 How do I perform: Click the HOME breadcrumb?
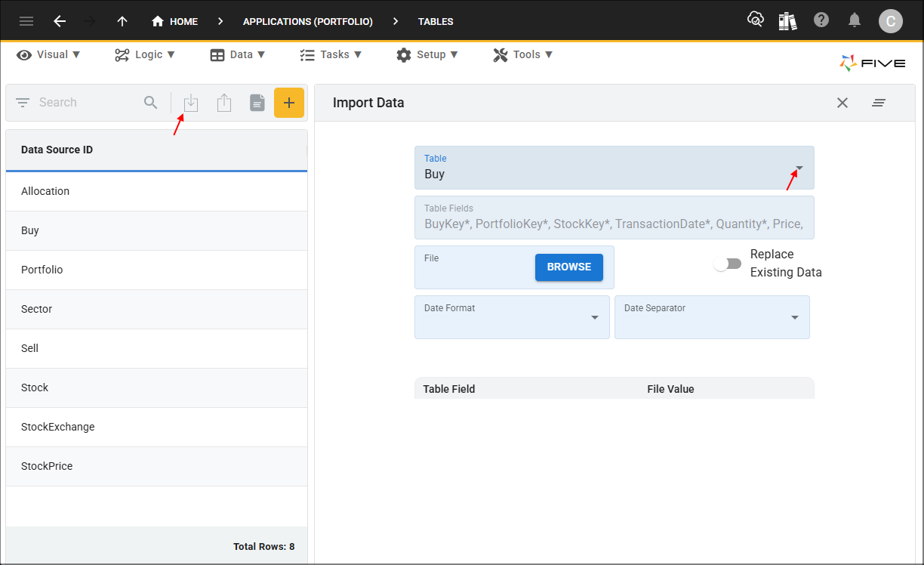click(175, 21)
